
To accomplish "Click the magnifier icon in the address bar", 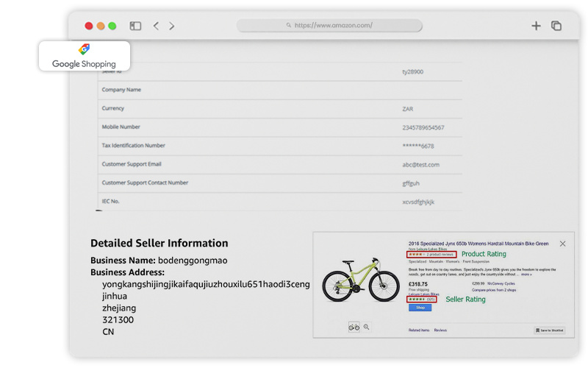I will tap(289, 25).
